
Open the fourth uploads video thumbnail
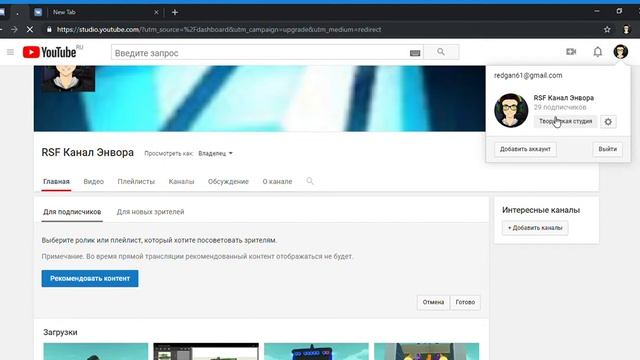[427, 351]
